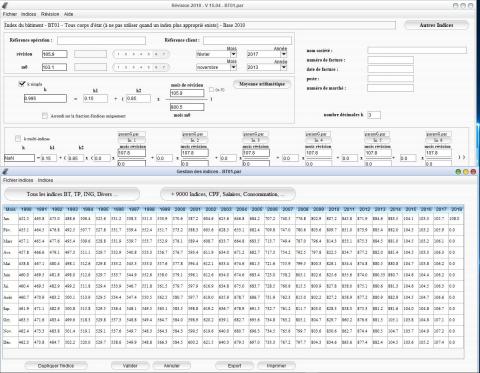Click the In. 6 button in multi-indices row

pos(438,140)
